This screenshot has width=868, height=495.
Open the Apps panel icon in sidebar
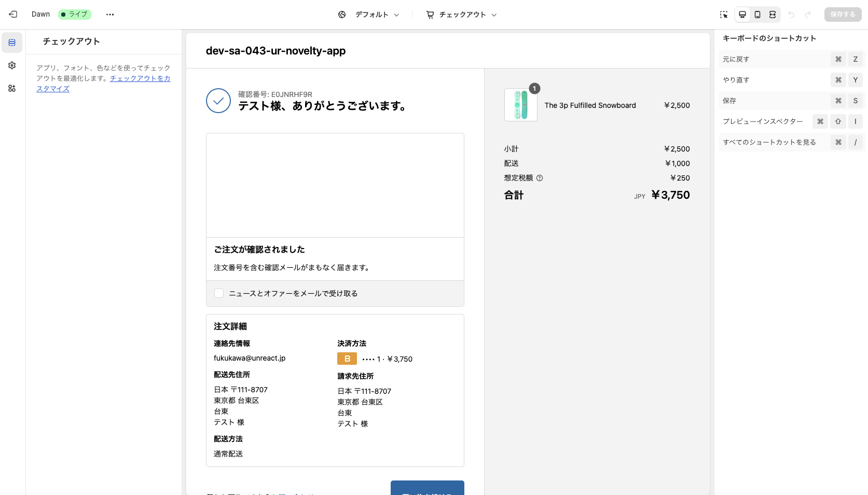click(x=12, y=88)
